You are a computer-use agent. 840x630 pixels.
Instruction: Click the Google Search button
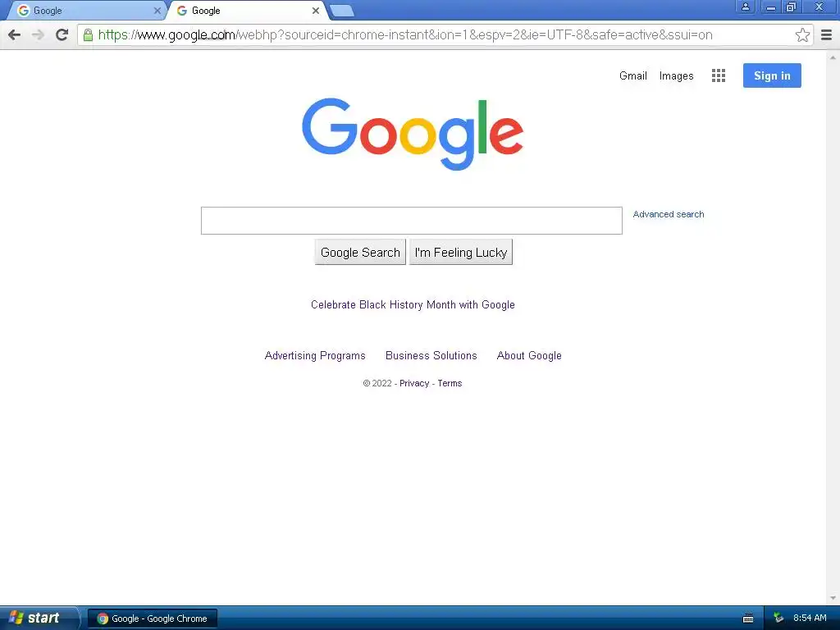coord(360,253)
